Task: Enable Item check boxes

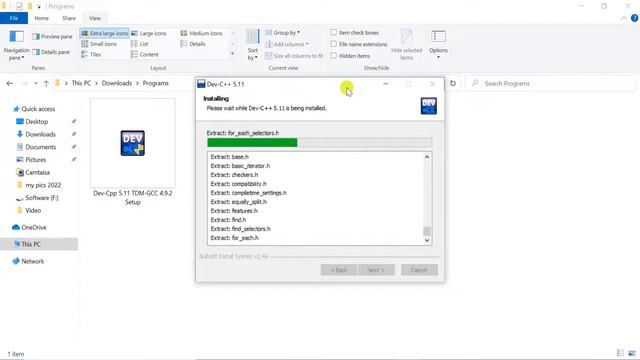Action: (x=334, y=32)
